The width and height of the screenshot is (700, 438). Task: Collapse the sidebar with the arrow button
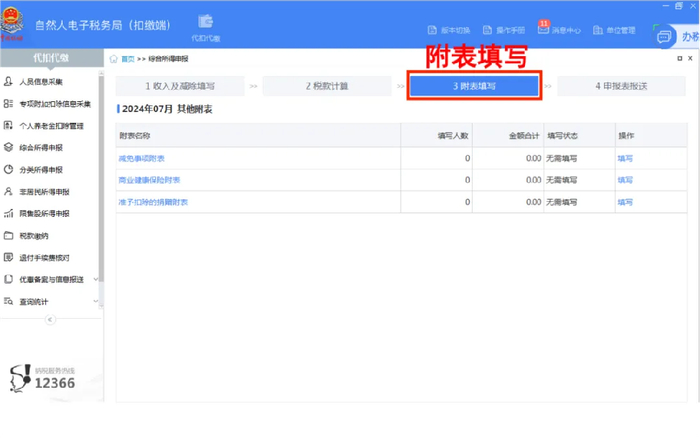click(x=50, y=320)
